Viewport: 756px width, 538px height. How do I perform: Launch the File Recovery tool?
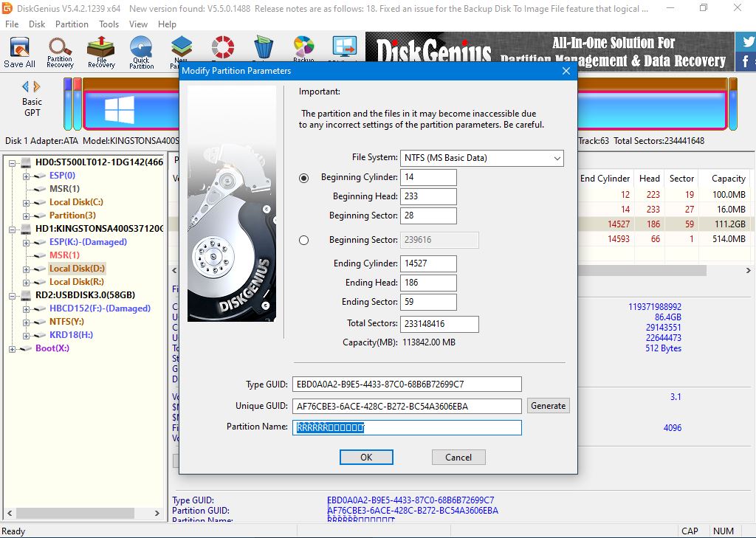coord(101,52)
